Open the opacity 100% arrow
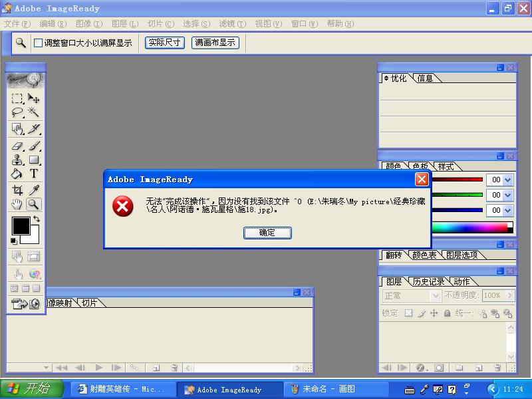Image resolution: width=532 pixels, height=399 pixels. click(509, 295)
